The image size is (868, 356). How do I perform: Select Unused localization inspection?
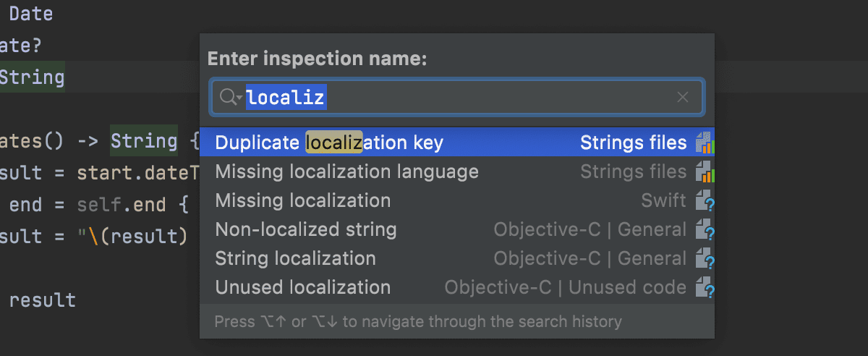coord(457,287)
